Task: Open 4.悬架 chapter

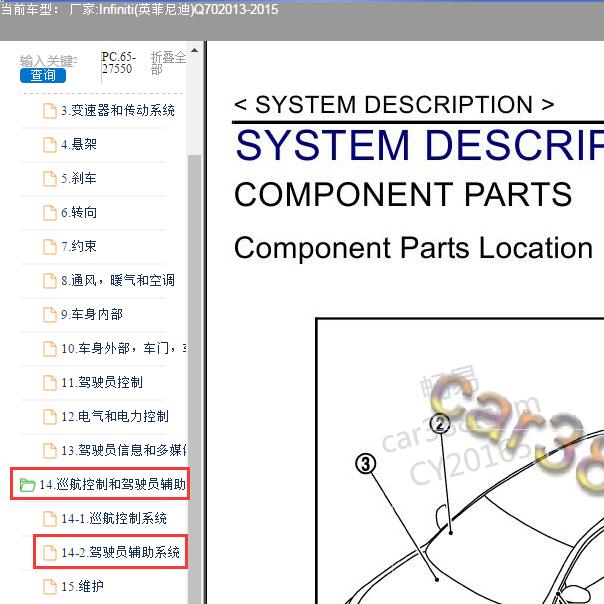Action: point(79,144)
